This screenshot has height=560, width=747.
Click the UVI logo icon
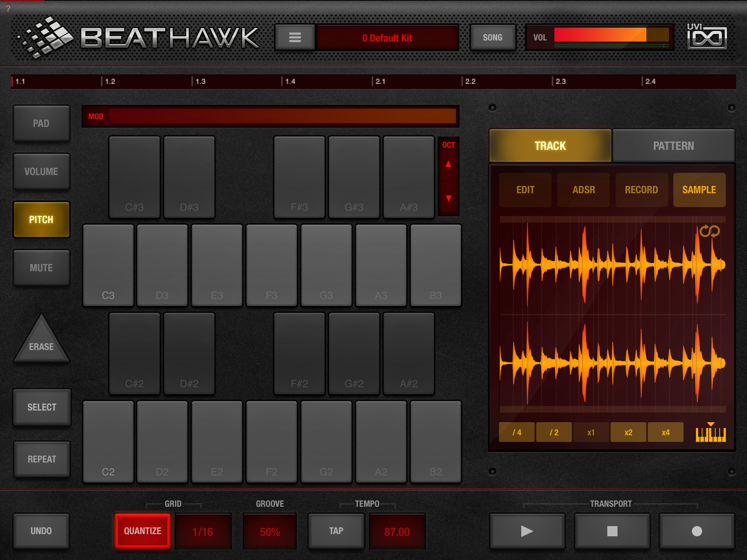[707, 36]
